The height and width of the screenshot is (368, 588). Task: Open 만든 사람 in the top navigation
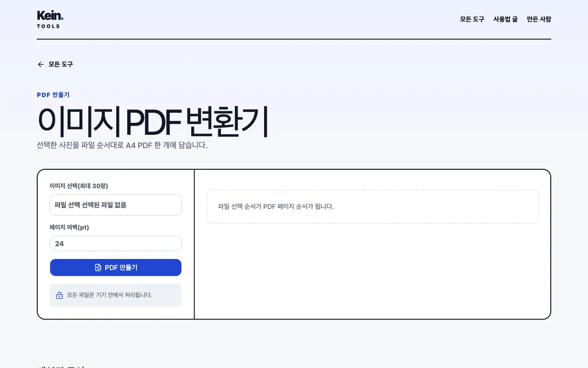click(x=539, y=19)
